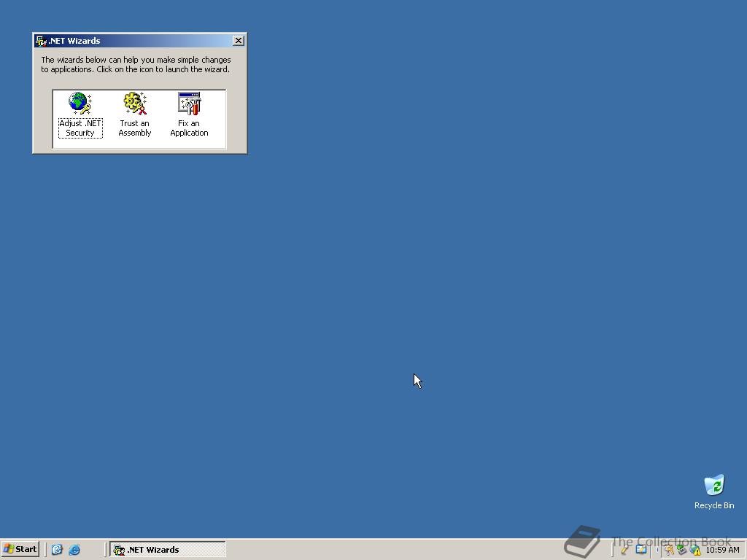Close the .NET Wizards window
747x560 pixels.
[239, 41]
